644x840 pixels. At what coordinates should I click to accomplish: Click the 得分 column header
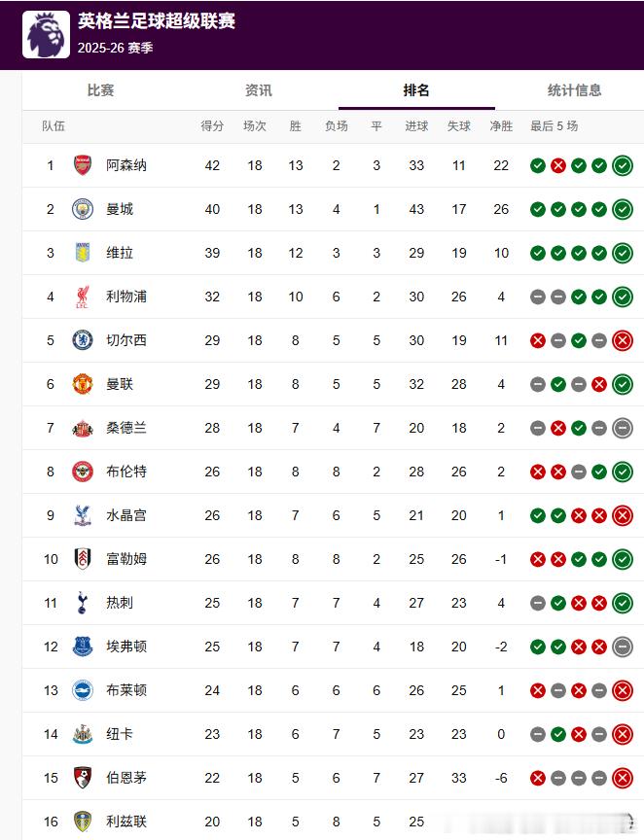pos(212,126)
